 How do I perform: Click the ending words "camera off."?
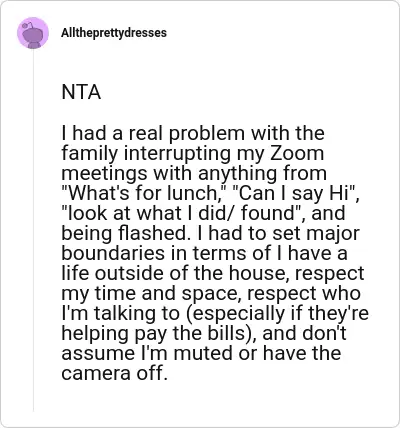114,373
